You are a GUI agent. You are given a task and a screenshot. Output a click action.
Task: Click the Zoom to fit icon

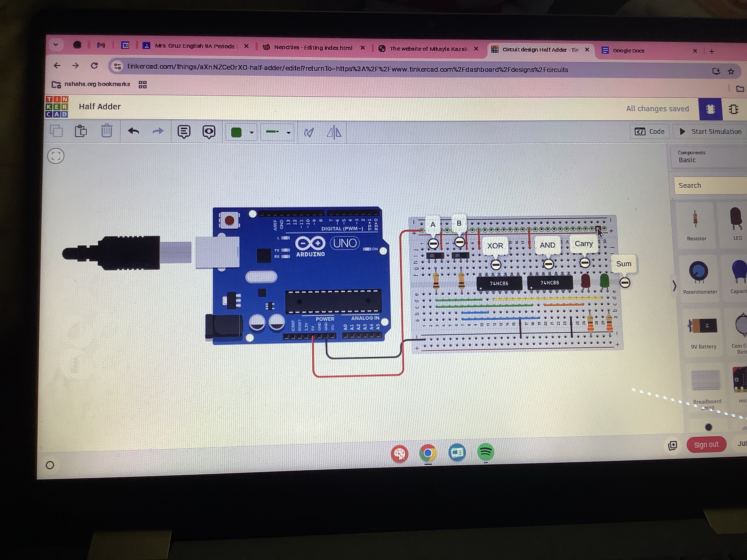(x=56, y=156)
